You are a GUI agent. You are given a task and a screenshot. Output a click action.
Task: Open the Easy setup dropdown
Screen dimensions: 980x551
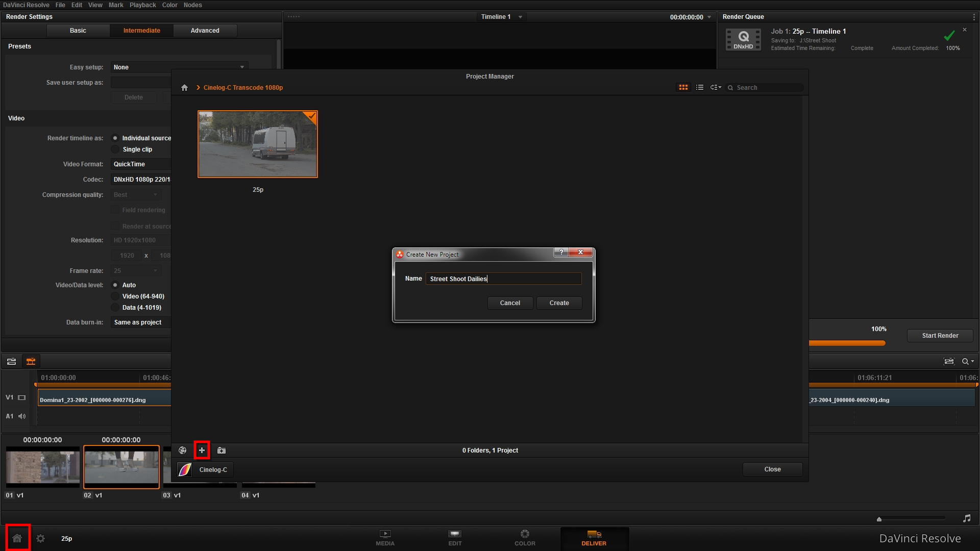(x=179, y=67)
